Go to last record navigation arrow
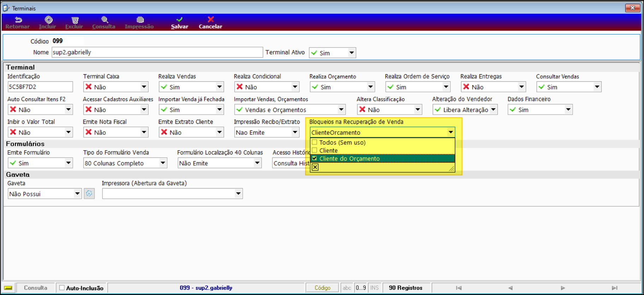Viewport: 644px width, 295px height. (x=614, y=288)
